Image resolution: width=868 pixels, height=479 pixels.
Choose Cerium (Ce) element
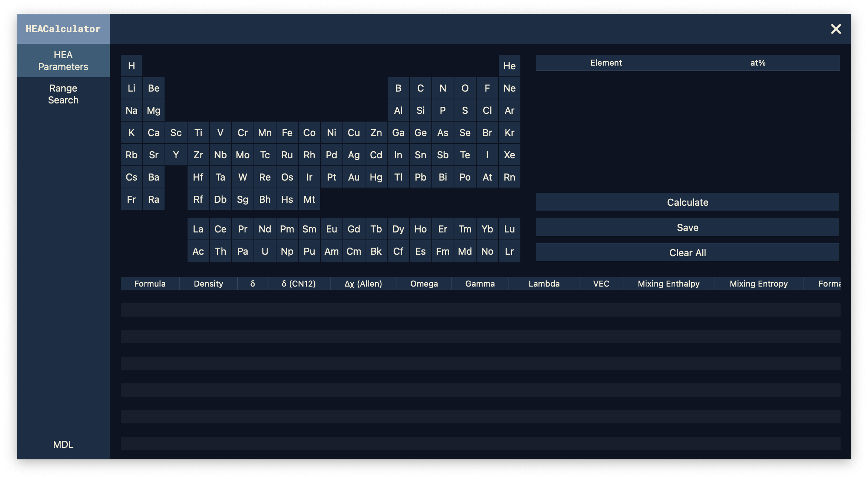[221, 229]
